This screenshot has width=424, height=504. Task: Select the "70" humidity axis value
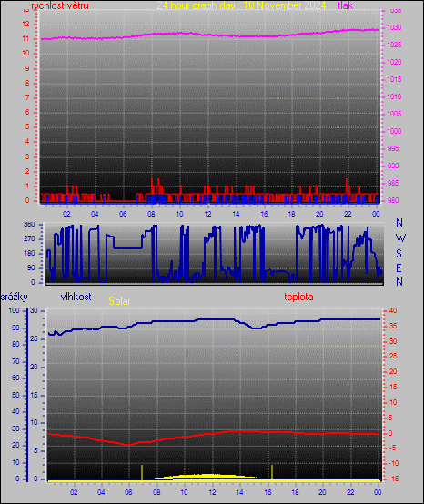tap(15, 361)
